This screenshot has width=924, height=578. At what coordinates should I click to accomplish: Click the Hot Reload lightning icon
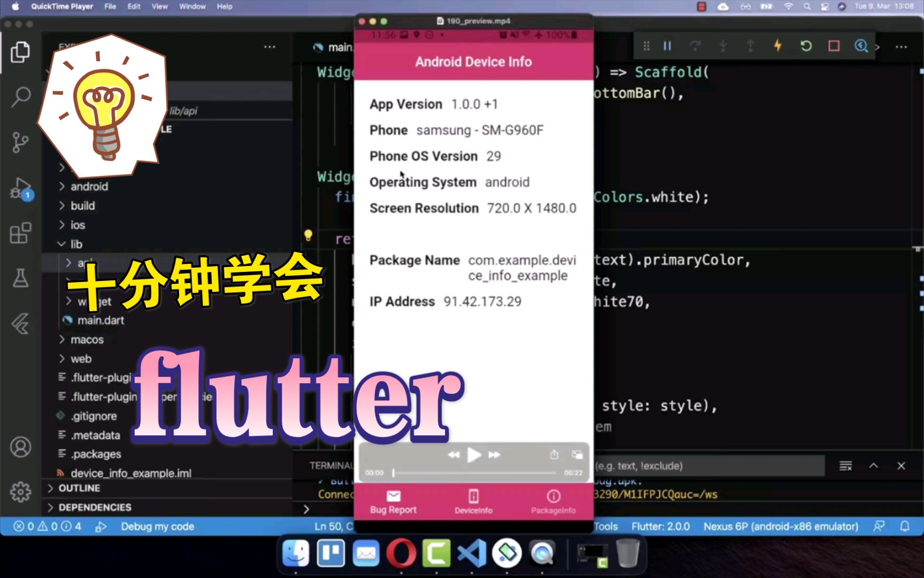(x=778, y=45)
